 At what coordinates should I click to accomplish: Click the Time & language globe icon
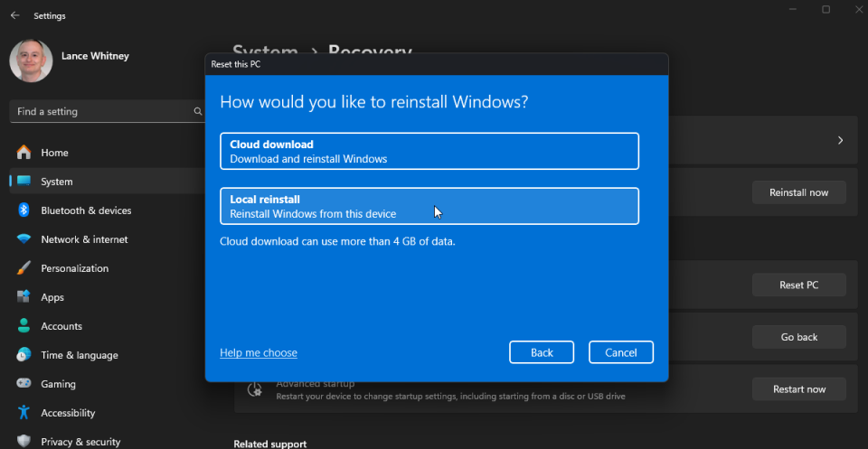(x=24, y=354)
